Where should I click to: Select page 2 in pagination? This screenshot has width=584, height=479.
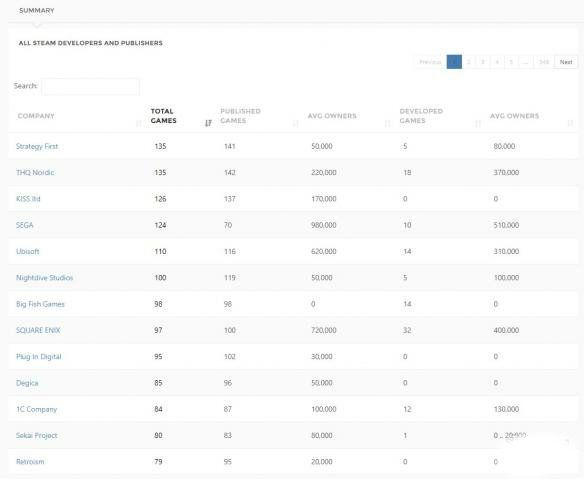pos(469,62)
